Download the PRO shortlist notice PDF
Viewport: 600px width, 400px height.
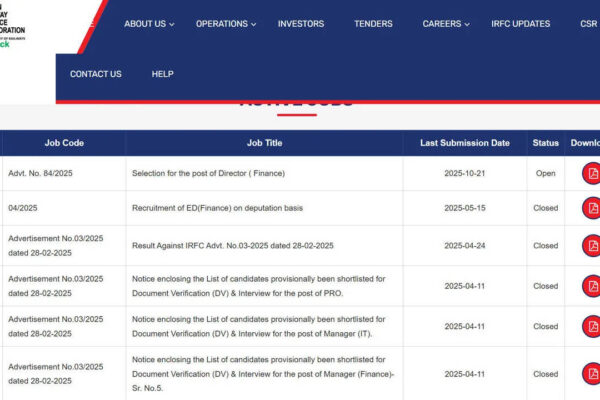(592, 286)
